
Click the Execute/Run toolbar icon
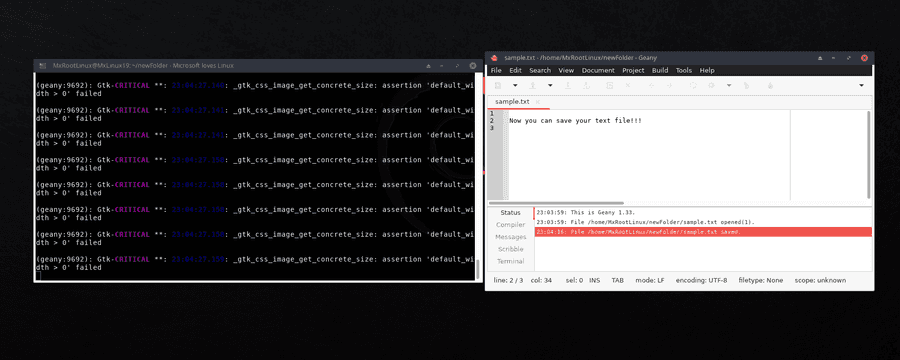tap(746, 85)
